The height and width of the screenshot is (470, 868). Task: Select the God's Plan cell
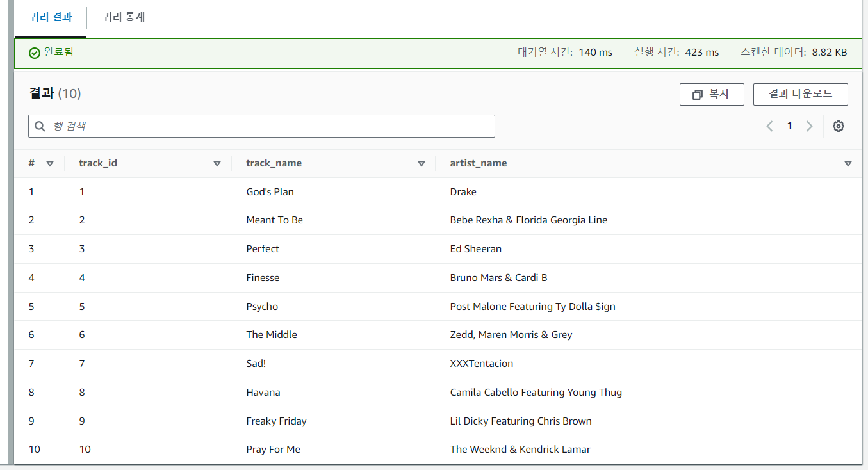point(270,192)
